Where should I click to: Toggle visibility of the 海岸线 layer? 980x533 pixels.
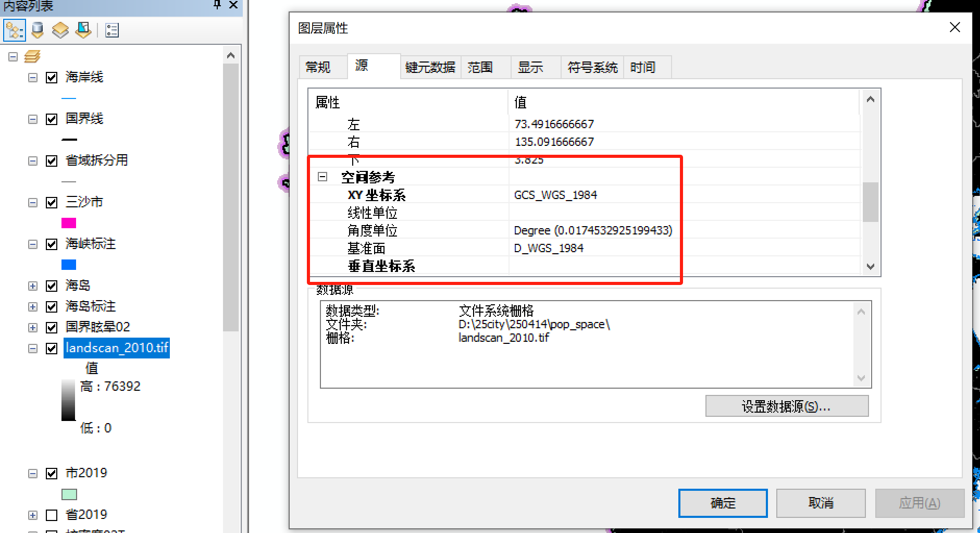[x=52, y=77]
